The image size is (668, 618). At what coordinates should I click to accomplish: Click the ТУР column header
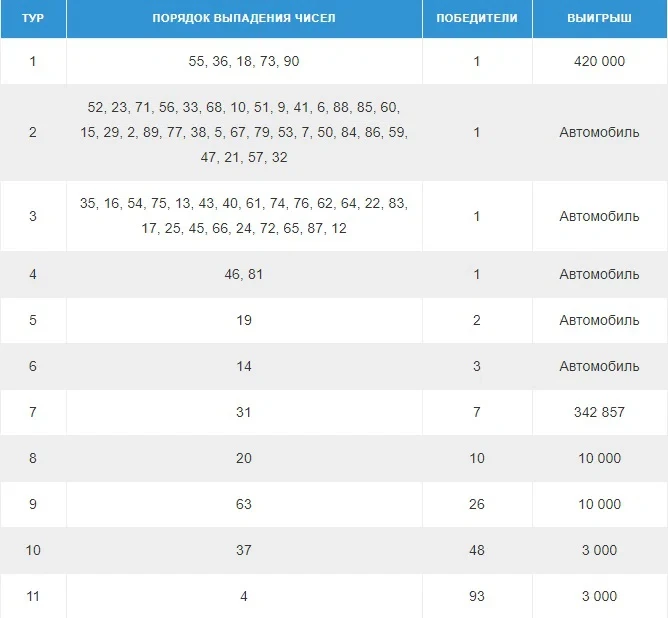[33, 18]
